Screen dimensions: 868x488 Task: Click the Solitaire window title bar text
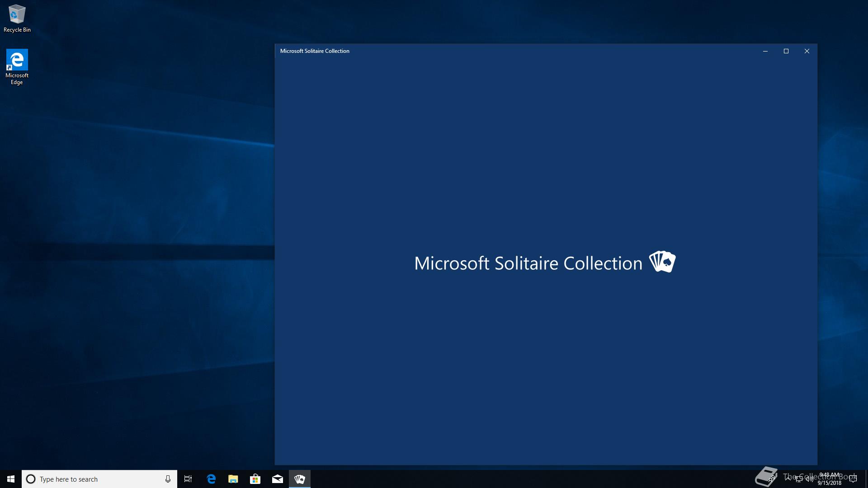click(315, 51)
